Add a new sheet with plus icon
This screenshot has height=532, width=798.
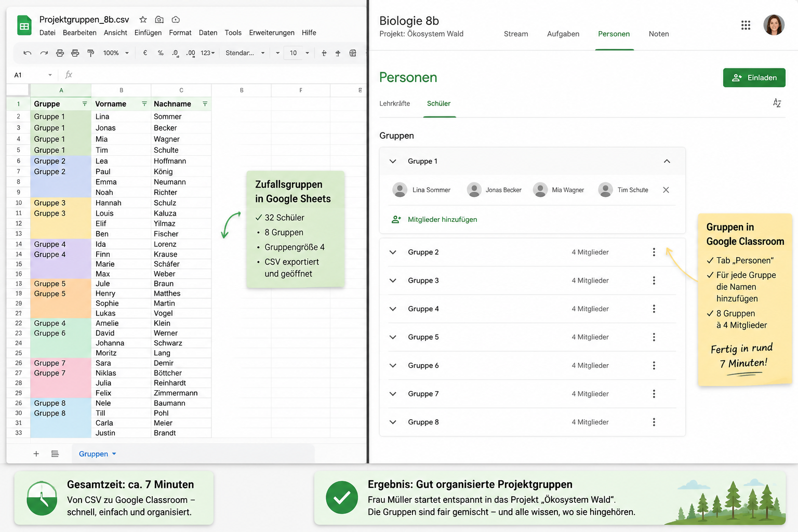click(x=36, y=454)
